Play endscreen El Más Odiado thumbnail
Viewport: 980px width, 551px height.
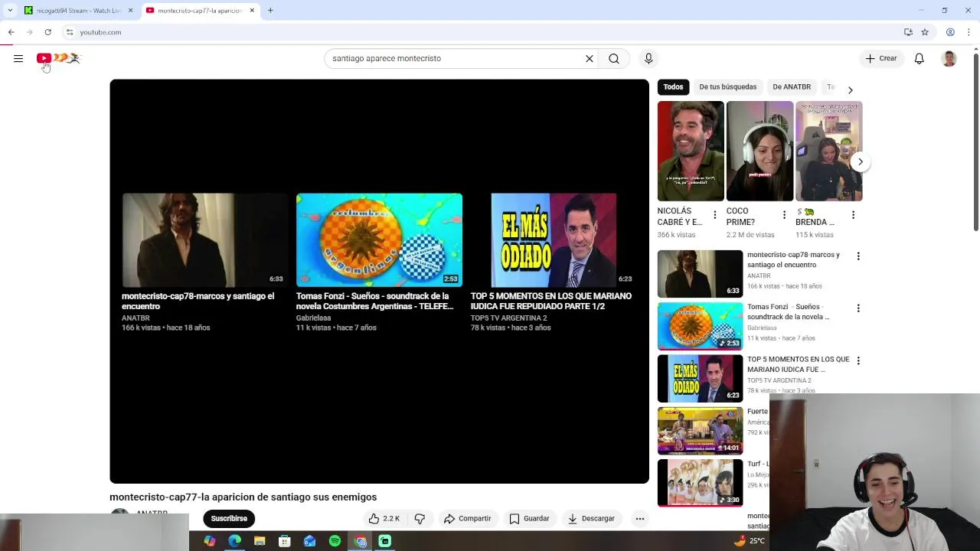(x=554, y=240)
